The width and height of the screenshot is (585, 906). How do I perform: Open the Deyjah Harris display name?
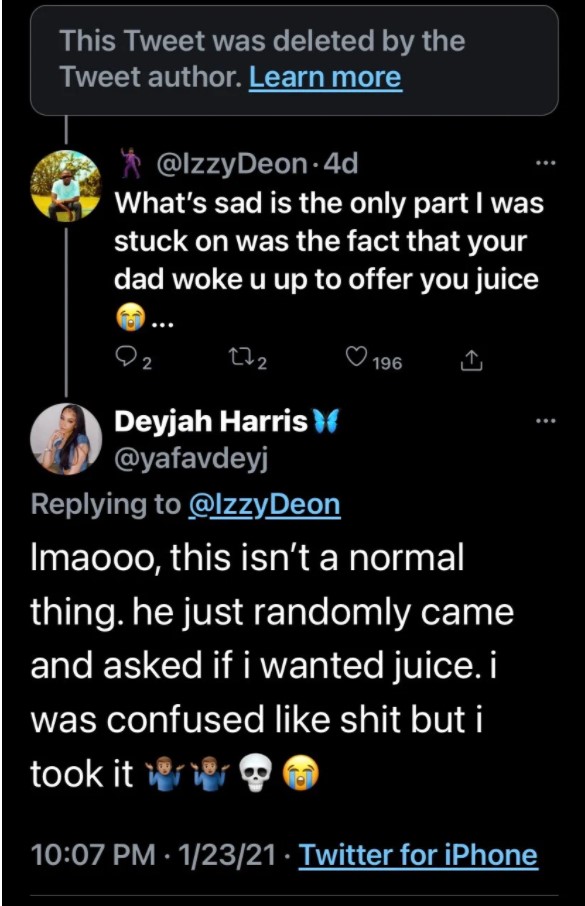211,422
